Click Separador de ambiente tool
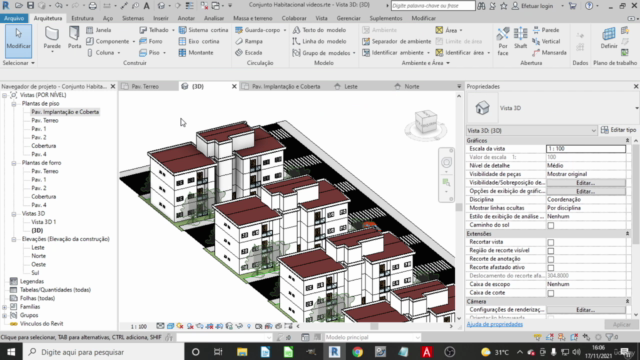 [396, 41]
